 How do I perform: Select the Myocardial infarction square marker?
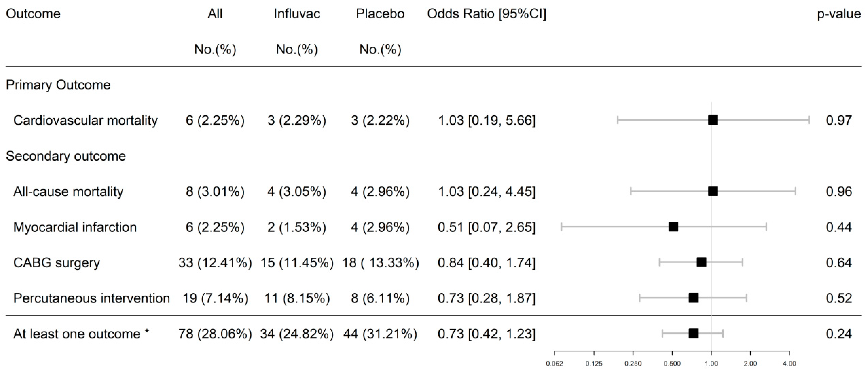(673, 227)
